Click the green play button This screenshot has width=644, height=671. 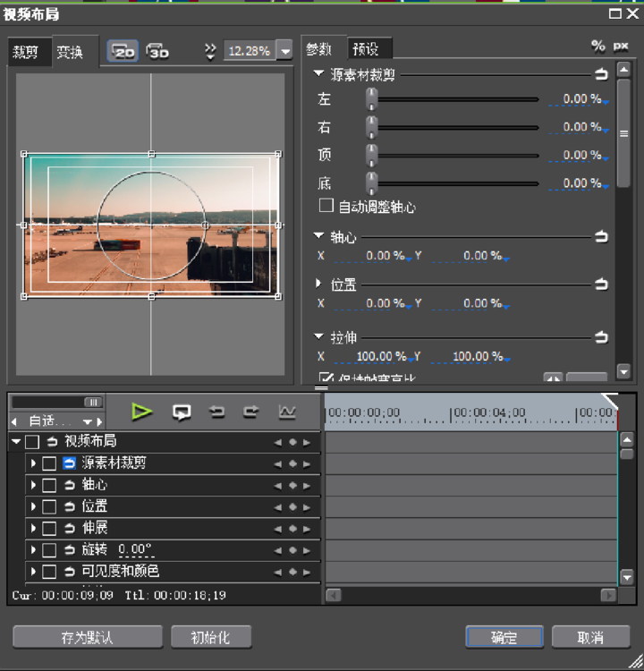pos(141,412)
